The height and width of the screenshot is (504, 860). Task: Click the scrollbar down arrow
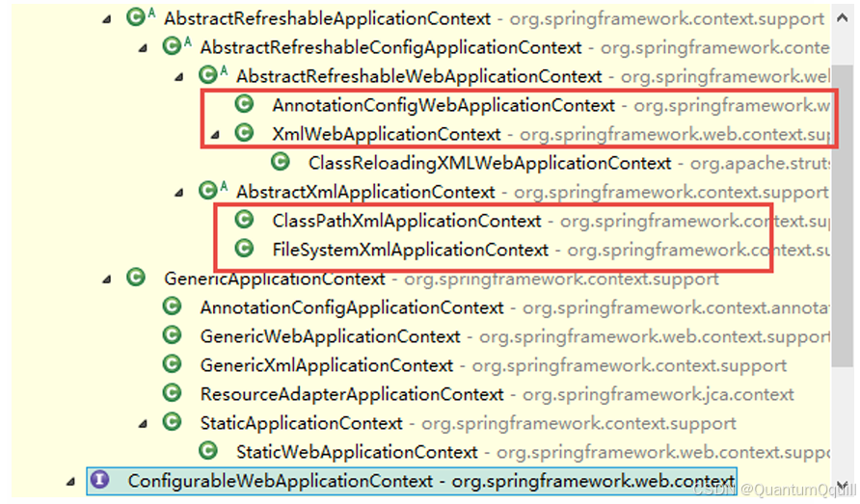point(843,486)
